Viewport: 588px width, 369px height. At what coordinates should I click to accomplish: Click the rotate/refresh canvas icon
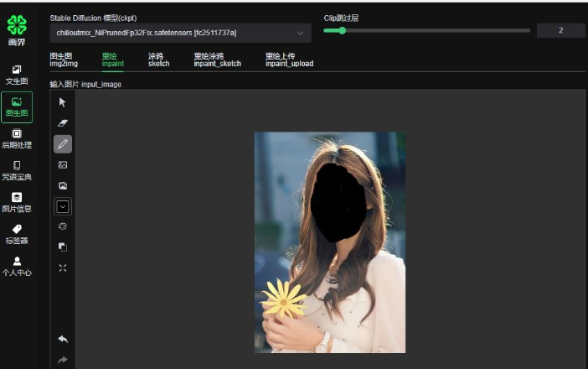click(63, 226)
